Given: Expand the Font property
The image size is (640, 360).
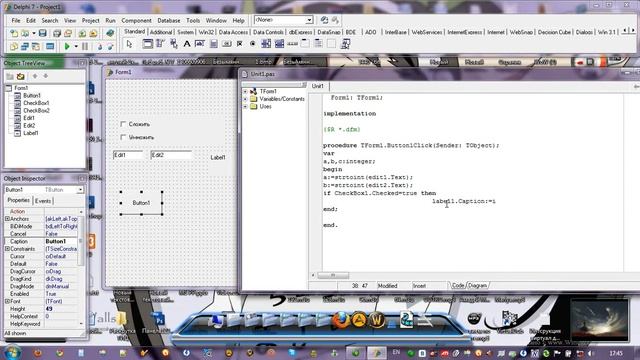Looking at the screenshot, I should 7,301.
